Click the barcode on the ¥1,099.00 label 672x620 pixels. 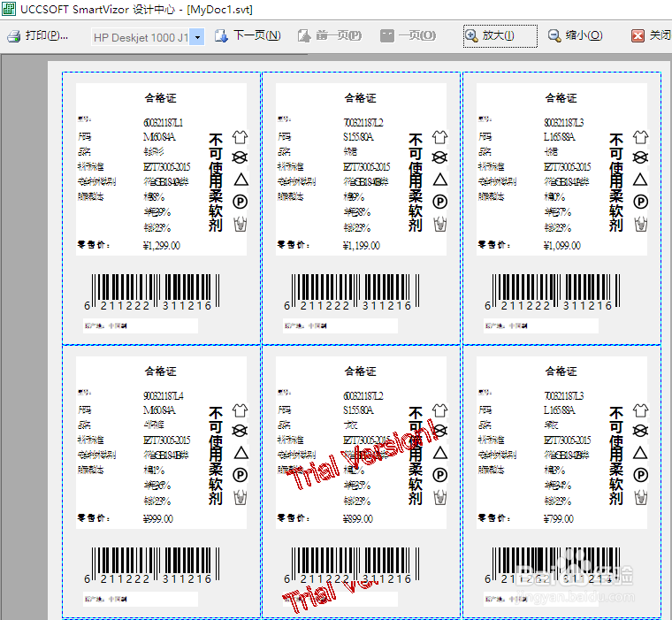click(553, 293)
